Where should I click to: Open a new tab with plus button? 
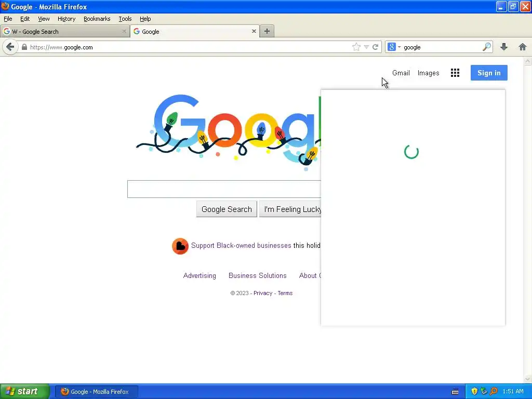coord(267,31)
